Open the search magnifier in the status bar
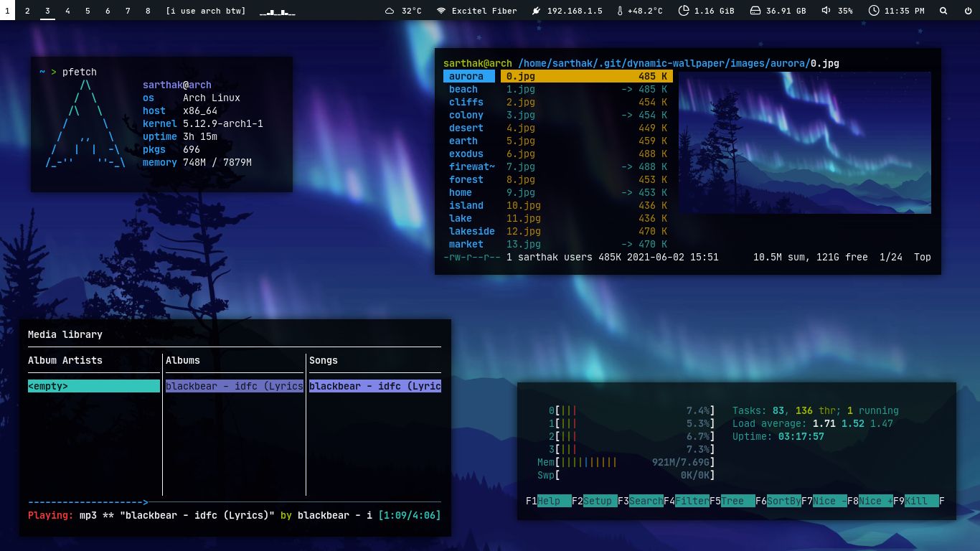 [943, 11]
